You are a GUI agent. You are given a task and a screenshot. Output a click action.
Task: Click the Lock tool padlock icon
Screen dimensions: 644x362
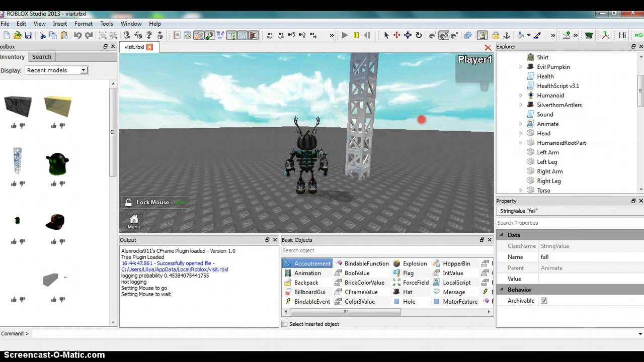pyautogui.click(x=496, y=35)
